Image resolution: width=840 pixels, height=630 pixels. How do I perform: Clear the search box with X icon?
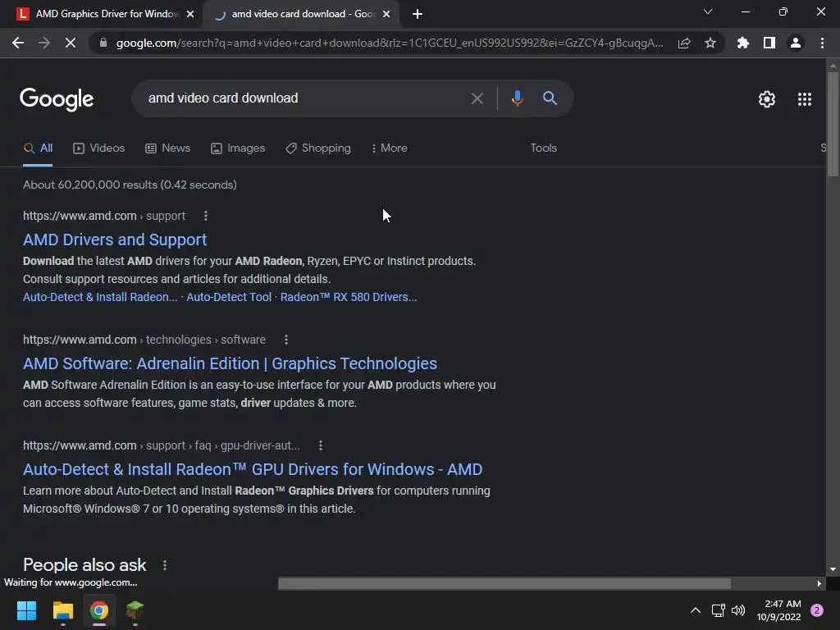click(477, 98)
